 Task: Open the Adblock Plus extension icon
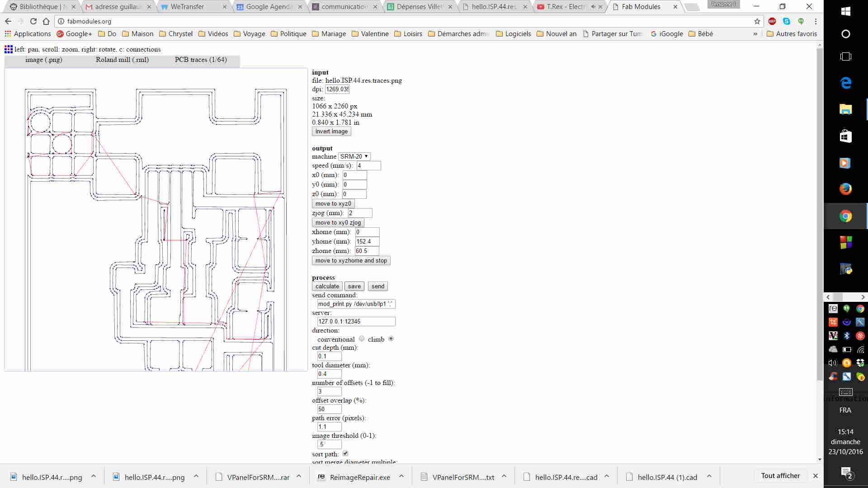click(772, 21)
